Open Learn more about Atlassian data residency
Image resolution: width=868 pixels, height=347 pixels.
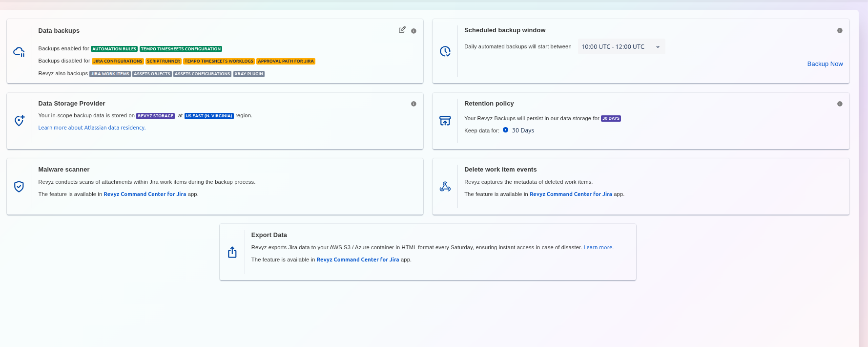92,128
